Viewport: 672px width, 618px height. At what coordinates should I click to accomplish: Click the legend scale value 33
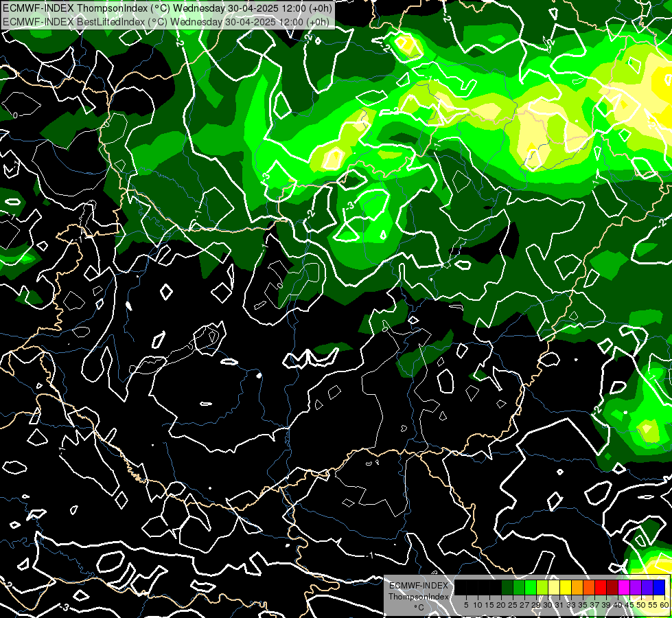571,605
